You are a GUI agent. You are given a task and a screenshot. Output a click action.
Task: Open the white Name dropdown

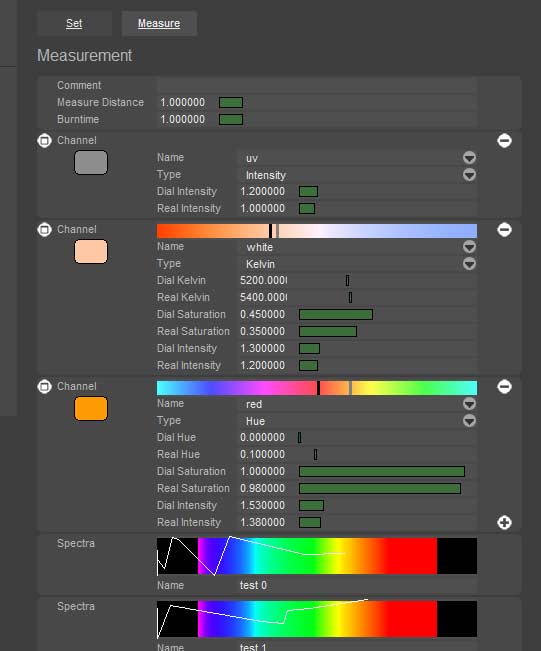click(469, 247)
